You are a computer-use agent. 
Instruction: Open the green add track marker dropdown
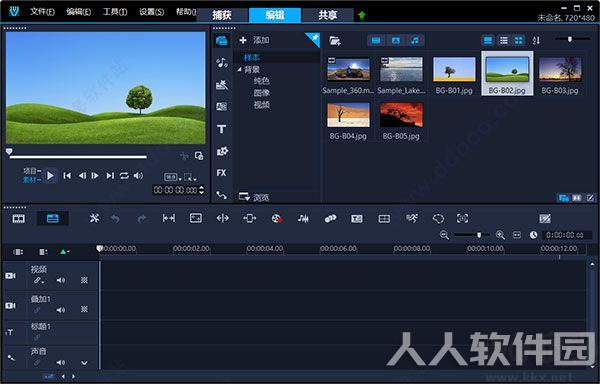tap(64, 252)
